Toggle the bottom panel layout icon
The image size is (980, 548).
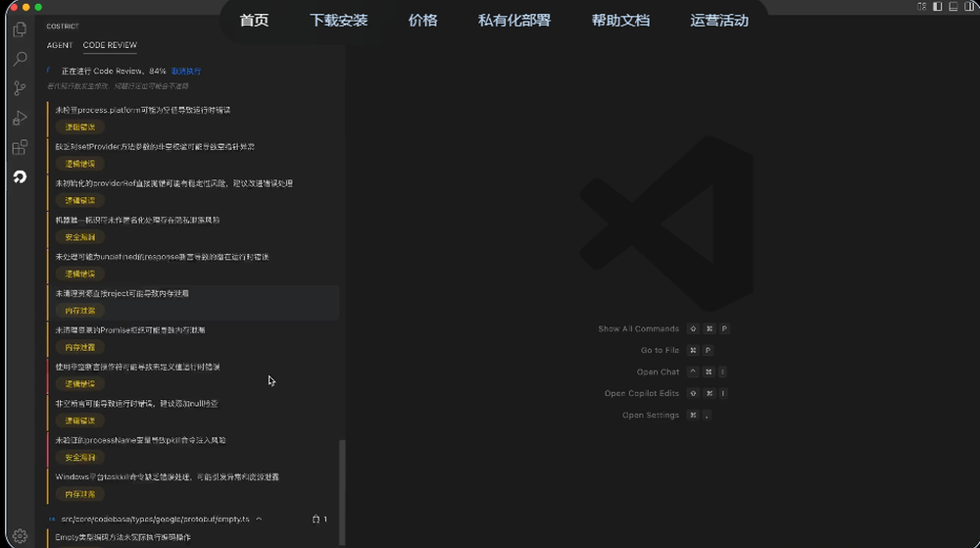tap(954, 6)
